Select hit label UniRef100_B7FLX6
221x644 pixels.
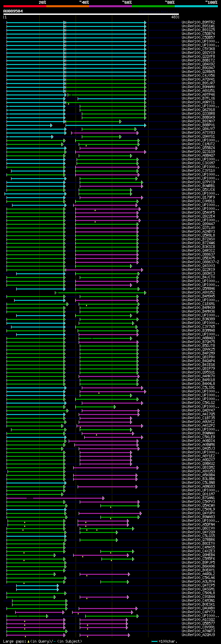click(x=198, y=99)
